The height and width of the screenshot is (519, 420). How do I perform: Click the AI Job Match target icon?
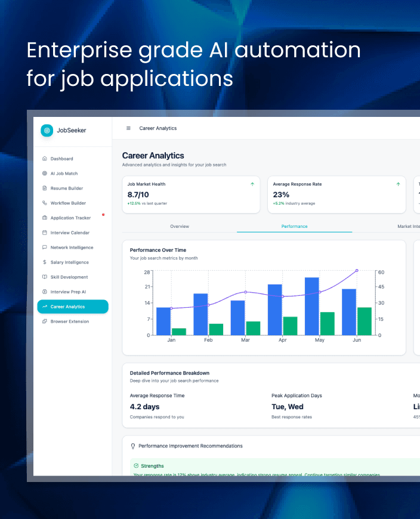(45, 174)
